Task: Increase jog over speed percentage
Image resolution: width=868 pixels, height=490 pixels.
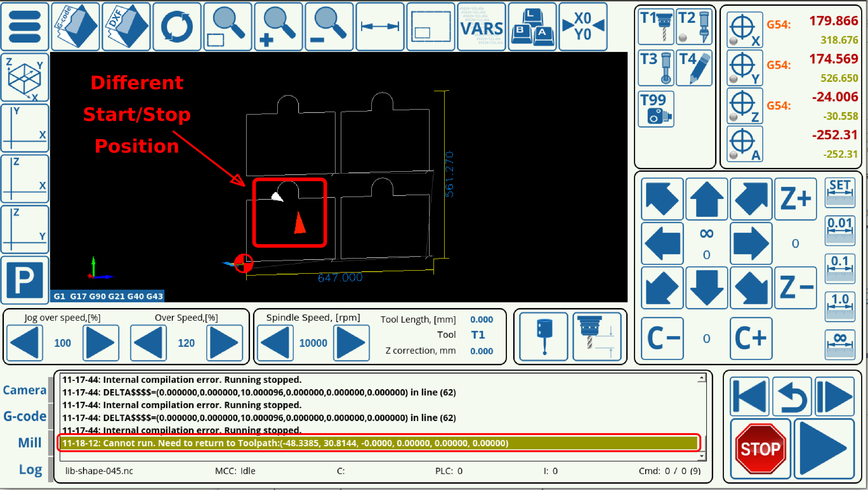Action: (101, 342)
